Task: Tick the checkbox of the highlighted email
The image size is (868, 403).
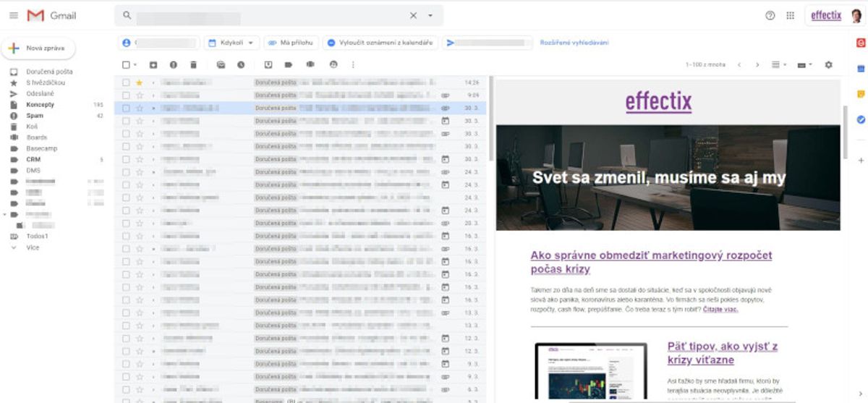Action: (126, 108)
